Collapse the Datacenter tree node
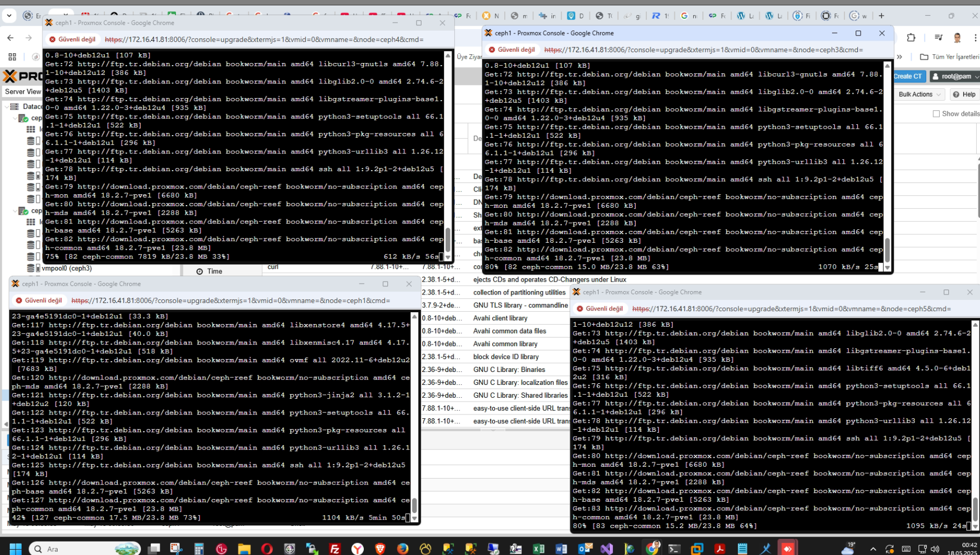 pos(7,107)
